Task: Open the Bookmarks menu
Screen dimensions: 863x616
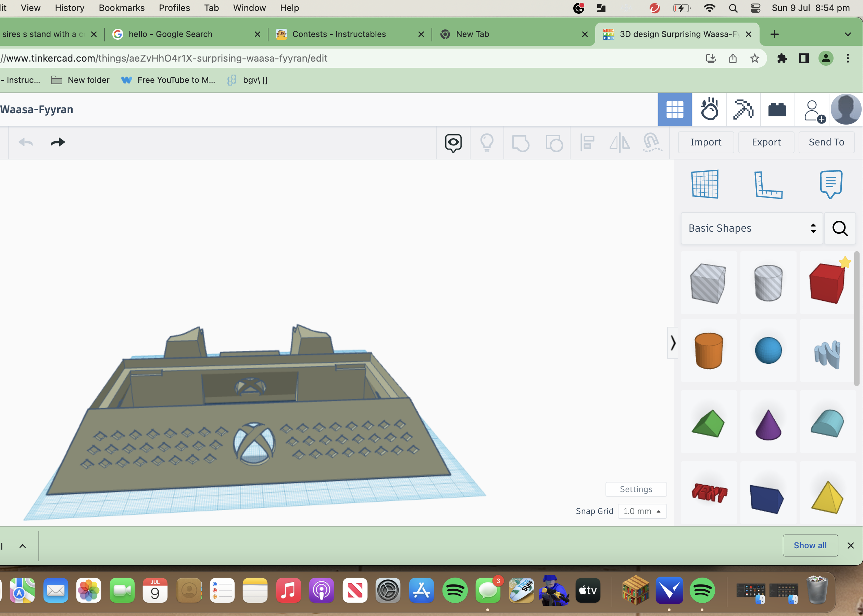Action: click(x=122, y=8)
